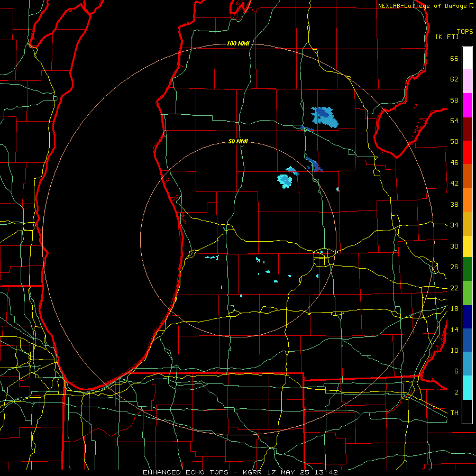The width and height of the screenshot is (476, 476).
Task: Click the '38' scale label
Action: tap(454, 204)
